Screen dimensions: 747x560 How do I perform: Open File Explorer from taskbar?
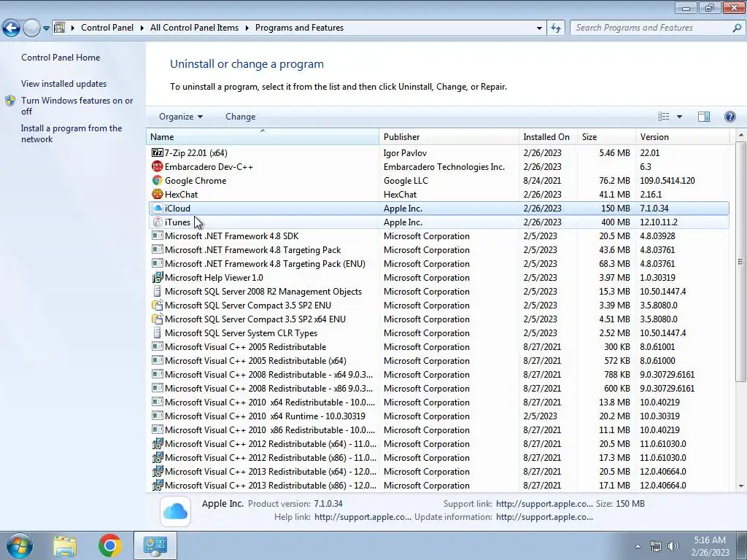pyautogui.click(x=65, y=546)
